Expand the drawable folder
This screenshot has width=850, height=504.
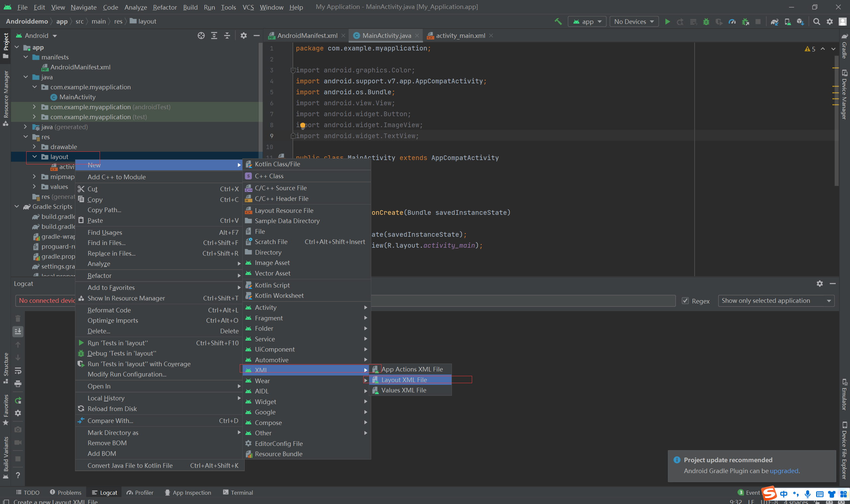[x=34, y=147]
